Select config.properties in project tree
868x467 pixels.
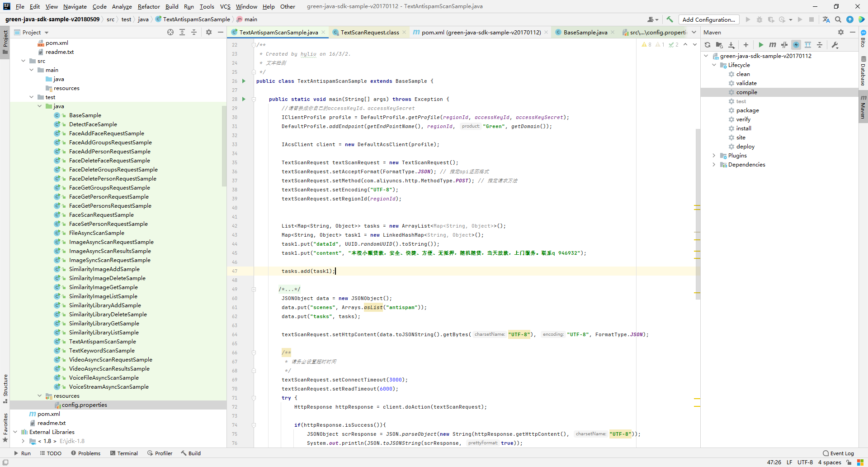tap(84, 405)
